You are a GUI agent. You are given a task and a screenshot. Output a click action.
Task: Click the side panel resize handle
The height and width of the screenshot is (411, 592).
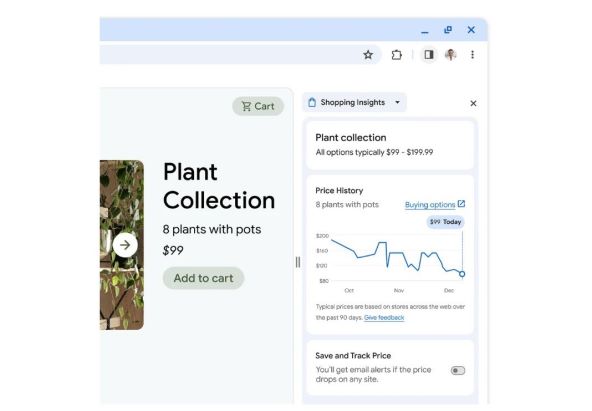point(298,262)
